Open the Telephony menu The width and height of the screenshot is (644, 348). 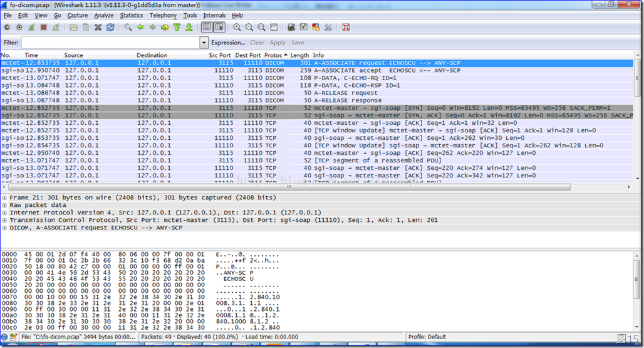pos(163,15)
